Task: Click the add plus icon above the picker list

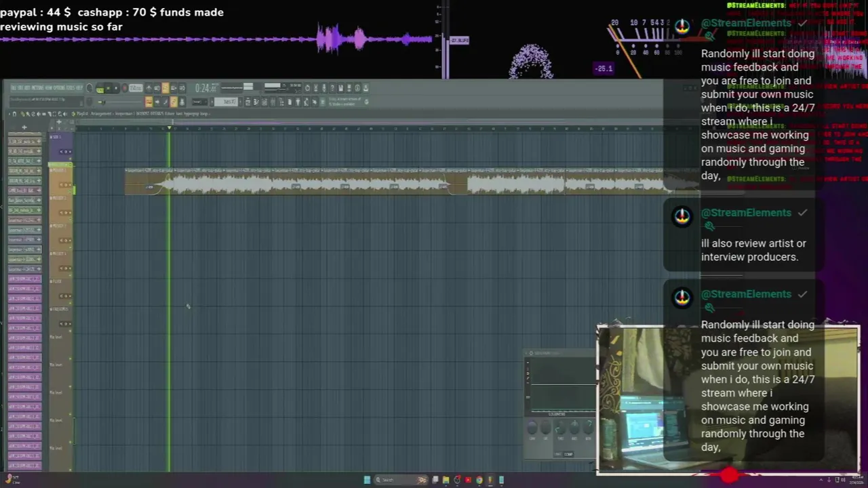Action: 24,127
